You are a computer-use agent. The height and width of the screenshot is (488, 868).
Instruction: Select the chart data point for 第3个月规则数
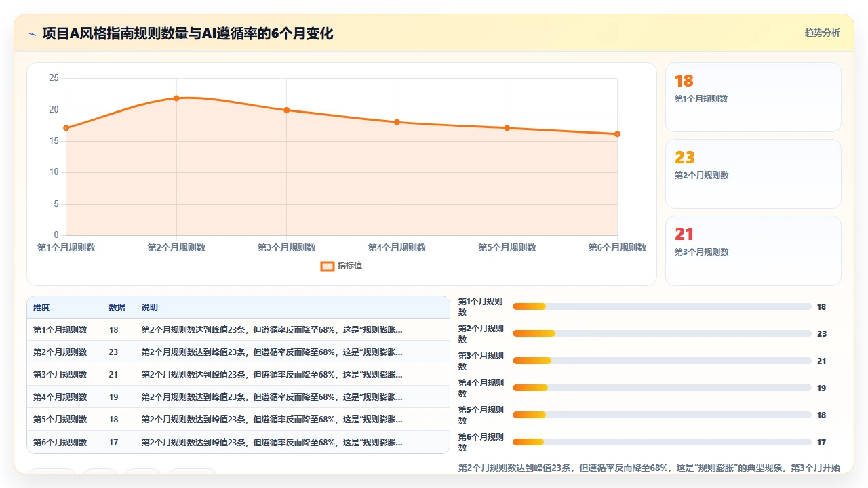click(286, 110)
